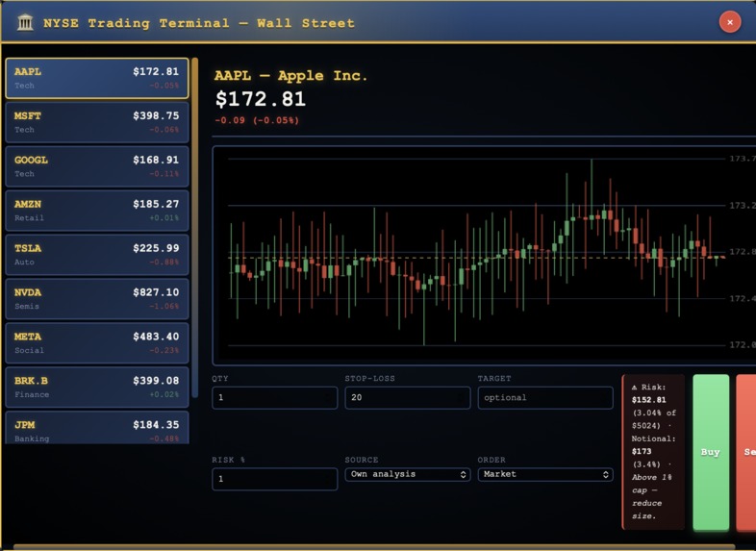
Task: Select the GOOGL stock card
Action: point(97,166)
